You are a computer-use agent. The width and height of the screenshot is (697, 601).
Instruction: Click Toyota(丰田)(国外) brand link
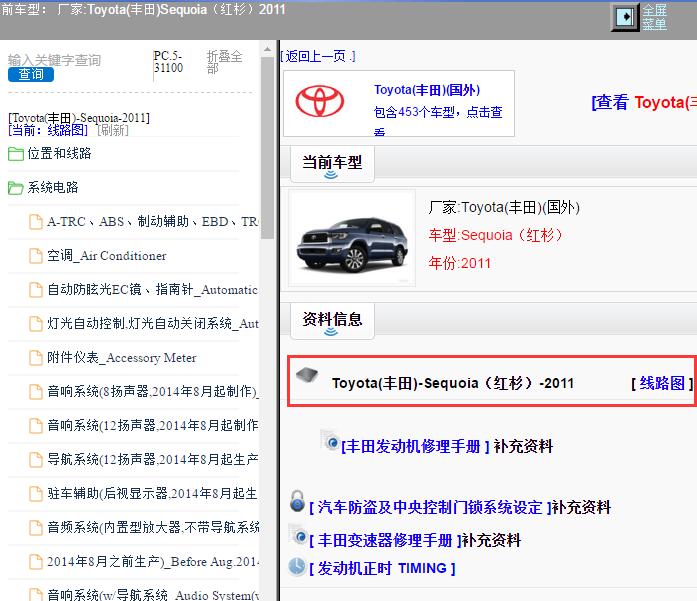coord(427,90)
